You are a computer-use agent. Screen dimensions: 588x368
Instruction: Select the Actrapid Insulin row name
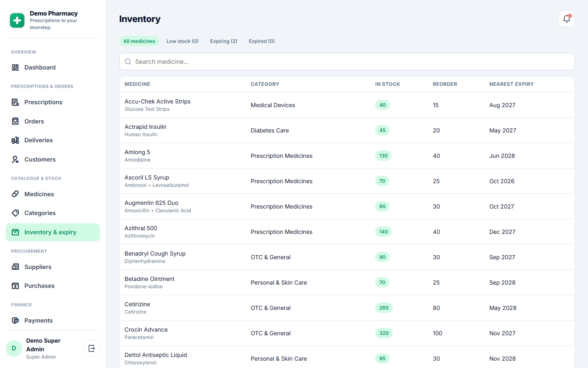point(145,127)
